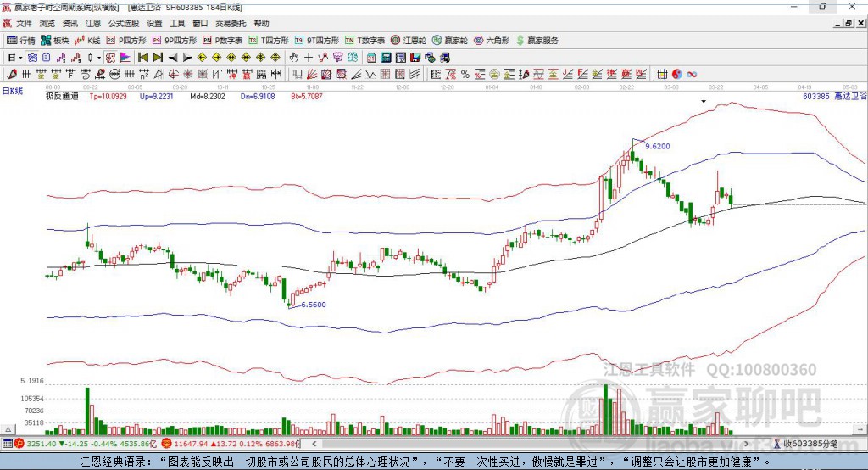Select the red pencil drawing tool

pyautogui.click(x=12, y=75)
